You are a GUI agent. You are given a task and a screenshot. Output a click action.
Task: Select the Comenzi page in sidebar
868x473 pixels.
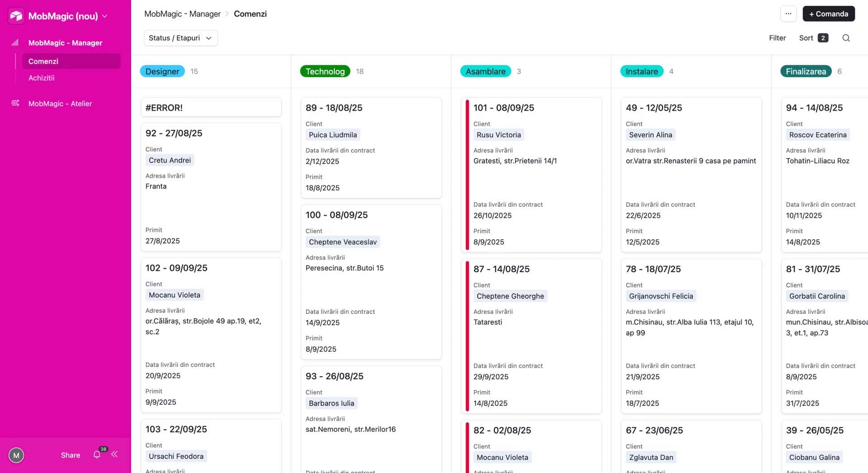pos(71,61)
